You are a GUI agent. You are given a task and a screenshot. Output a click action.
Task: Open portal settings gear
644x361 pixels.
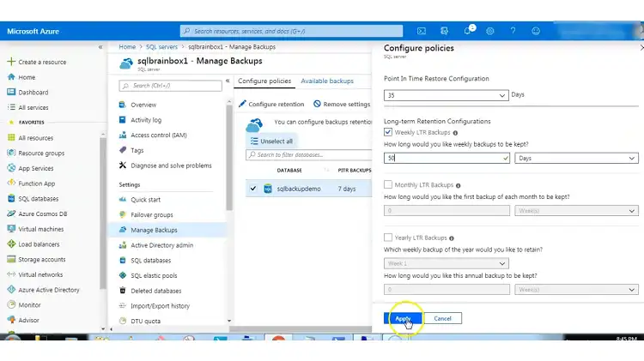click(489, 31)
